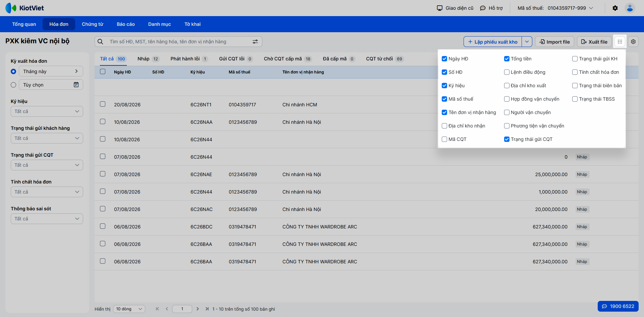Switch to Tất cả tab

pos(113,59)
